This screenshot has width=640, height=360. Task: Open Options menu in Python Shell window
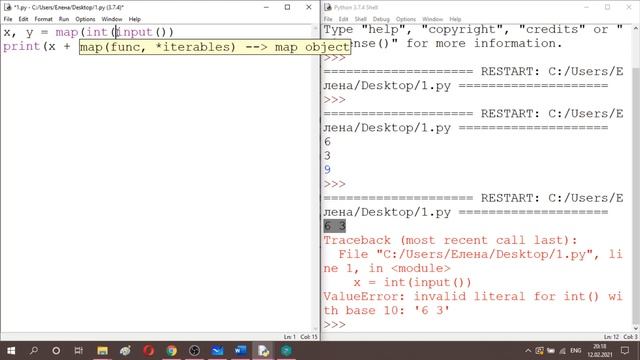(x=405, y=19)
